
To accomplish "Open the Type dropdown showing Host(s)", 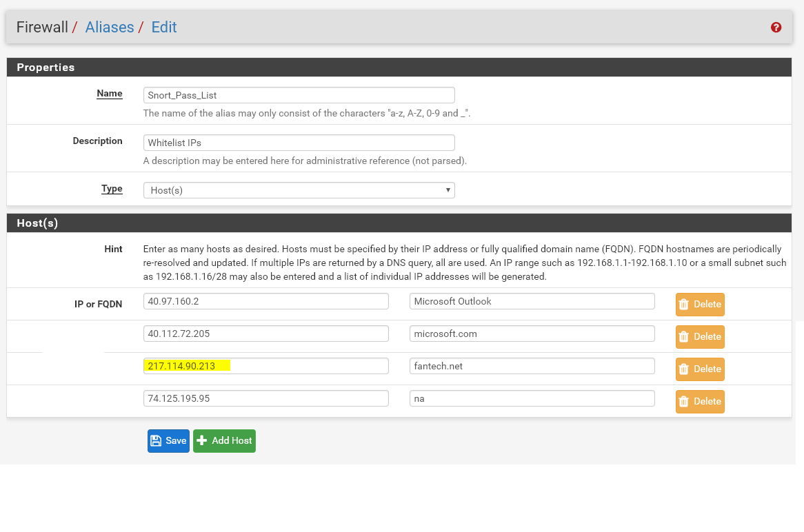I will click(299, 190).
